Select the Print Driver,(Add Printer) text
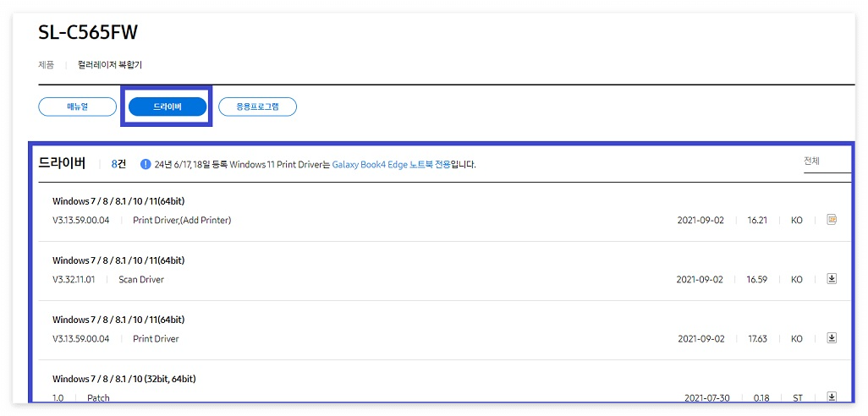 (182, 220)
